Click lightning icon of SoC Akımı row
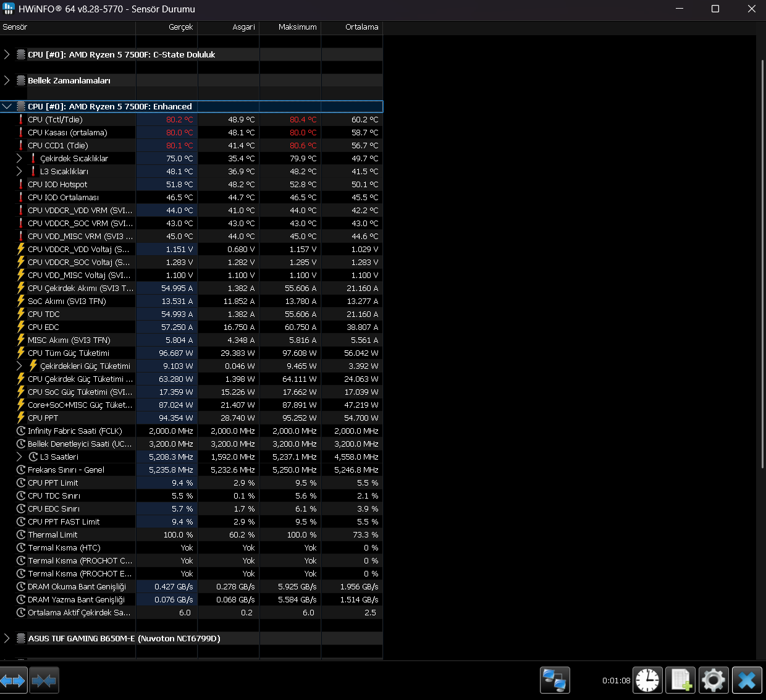The image size is (766, 700). tap(21, 302)
